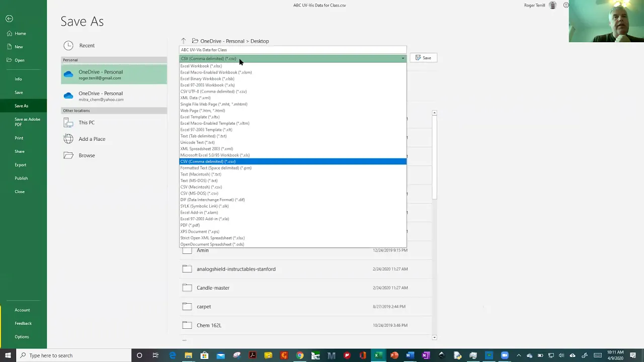Click the up-one-level arrow beside path
This screenshot has height=362, width=644.
click(x=184, y=41)
